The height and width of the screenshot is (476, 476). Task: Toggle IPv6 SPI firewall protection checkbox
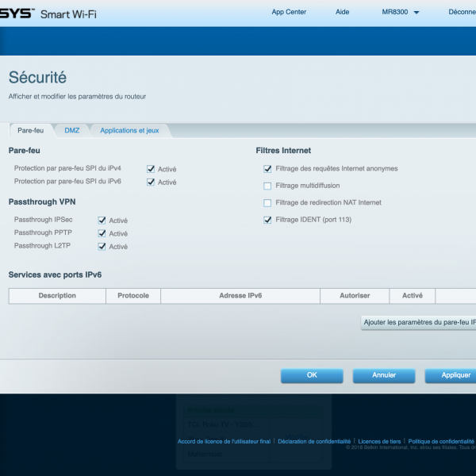point(151,182)
